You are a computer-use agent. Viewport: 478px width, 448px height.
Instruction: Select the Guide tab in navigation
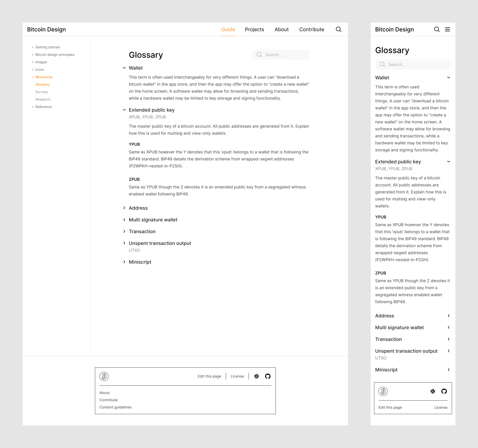click(x=228, y=29)
